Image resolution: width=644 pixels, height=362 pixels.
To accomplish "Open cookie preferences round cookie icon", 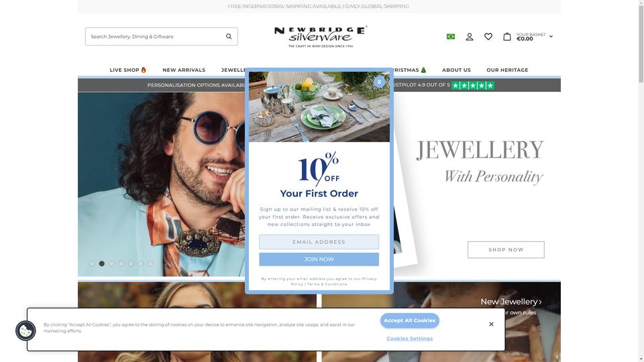I will coord(25,330).
